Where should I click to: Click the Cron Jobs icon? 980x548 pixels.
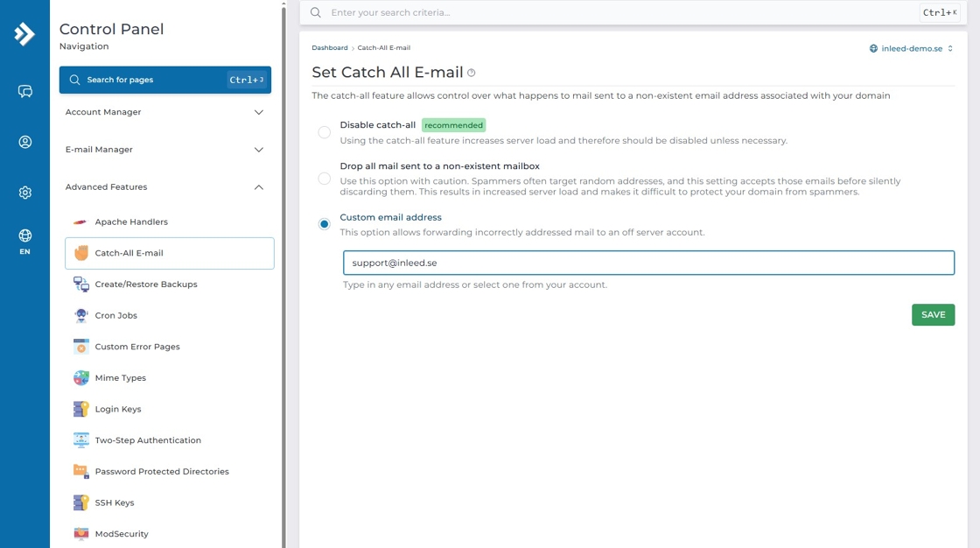coord(80,316)
